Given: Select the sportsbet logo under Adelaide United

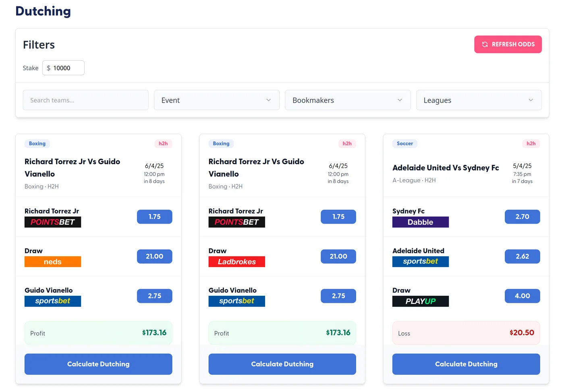Looking at the screenshot, I should 420,262.
